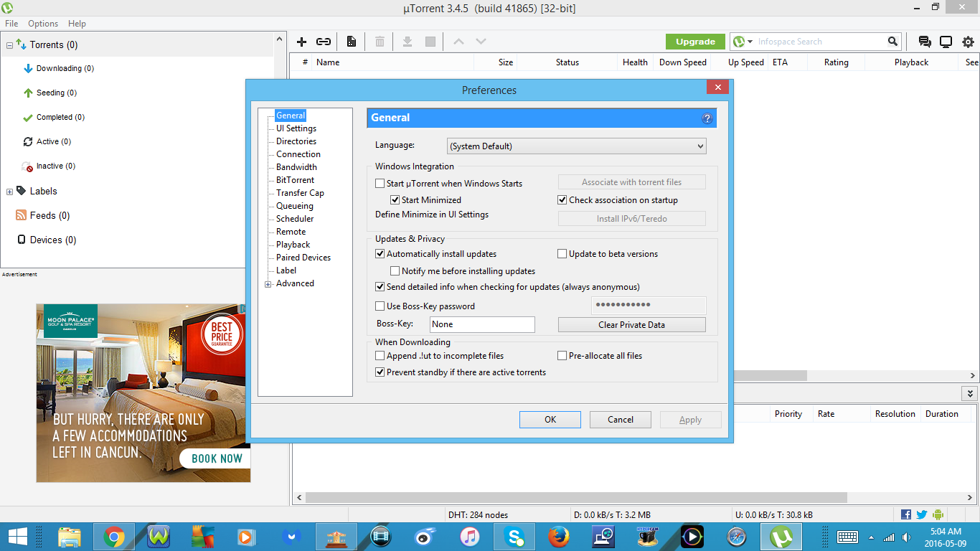Viewport: 980px width, 551px height.
Task: Click the Create New Torrent file icon
Action: pyautogui.click(x=352, y=42)
